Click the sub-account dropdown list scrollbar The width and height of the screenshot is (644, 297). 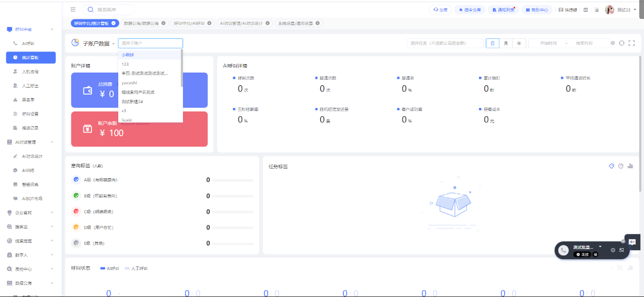pyautogui.click(x=182, y=68)
